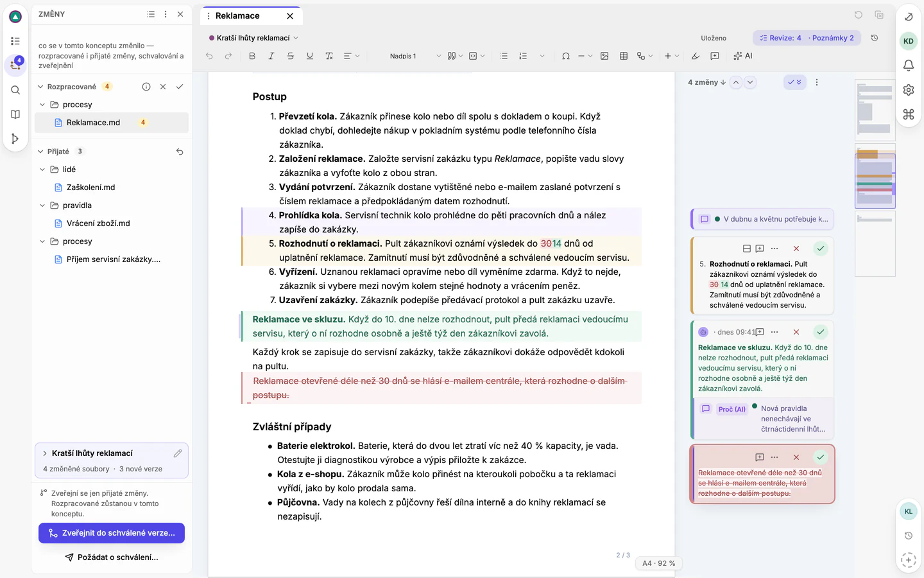Go to next change arrow

(x=750, y=82)
